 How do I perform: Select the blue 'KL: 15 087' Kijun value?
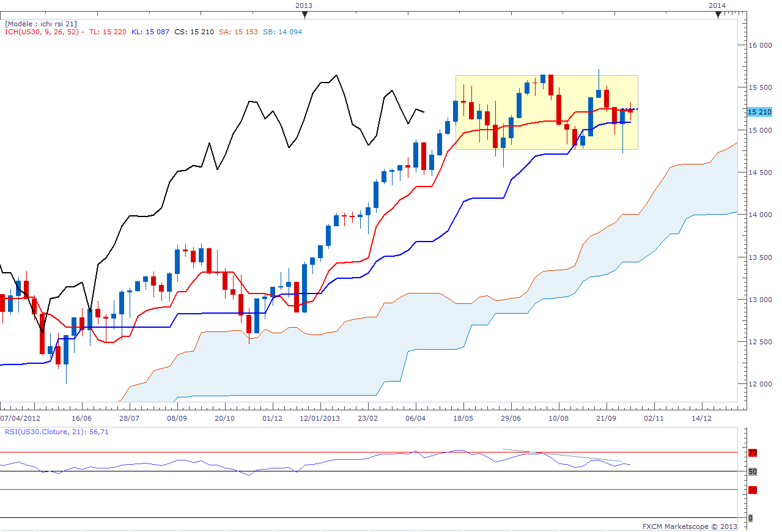click(150, 32)
